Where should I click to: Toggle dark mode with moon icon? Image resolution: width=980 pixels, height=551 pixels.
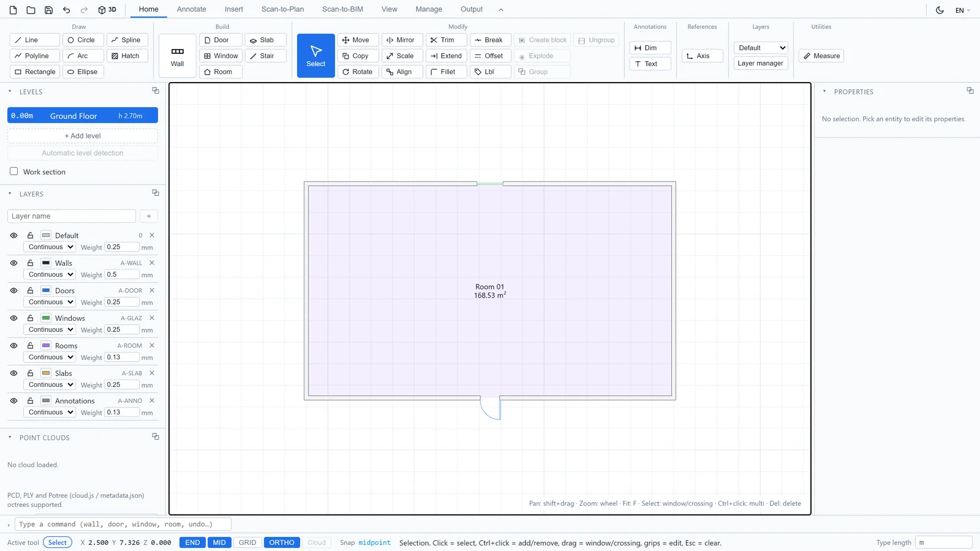click(940, 10)
